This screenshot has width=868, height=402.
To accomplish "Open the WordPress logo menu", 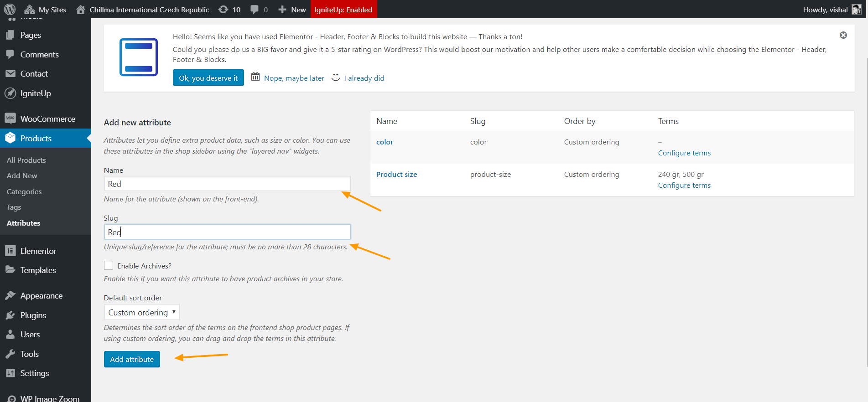I will click(10, 9).
